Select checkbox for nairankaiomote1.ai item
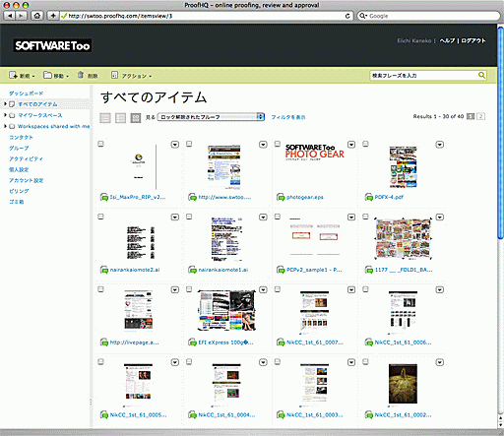The width and height of the screenshot is (504, 436). click(189, 217)
